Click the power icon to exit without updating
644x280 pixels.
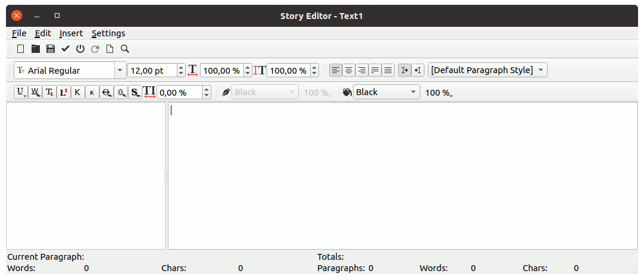point(80,49)
